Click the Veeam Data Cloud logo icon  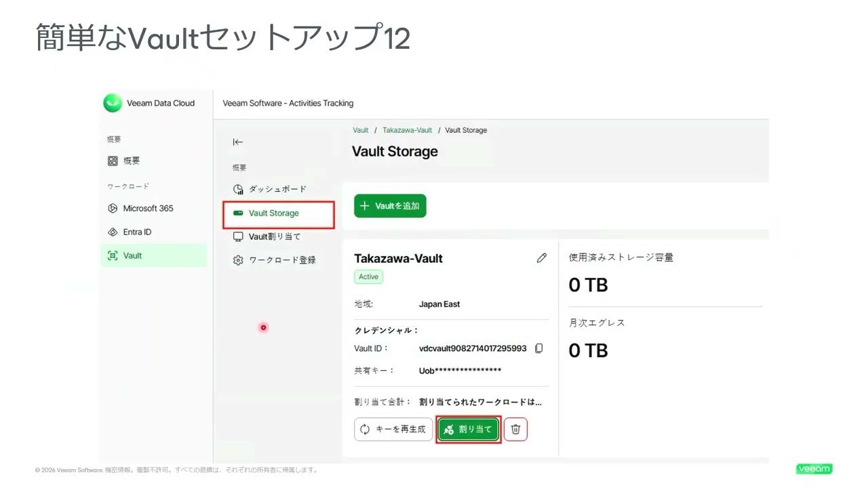[x=113, y=103]
